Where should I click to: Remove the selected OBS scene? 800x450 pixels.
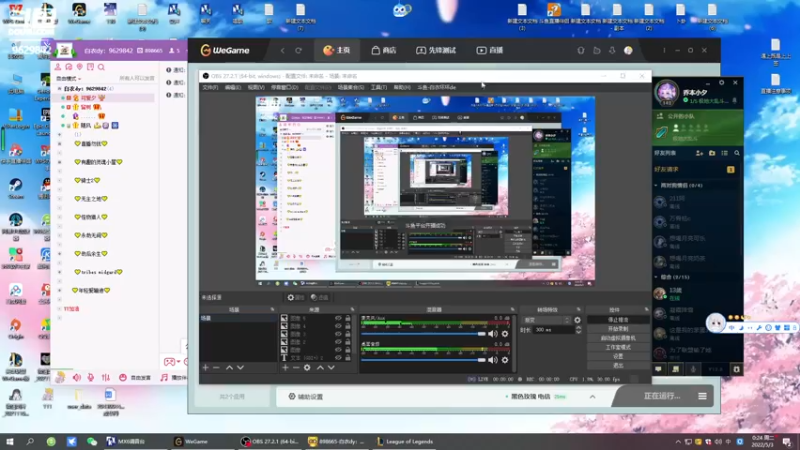click(216, 367)
